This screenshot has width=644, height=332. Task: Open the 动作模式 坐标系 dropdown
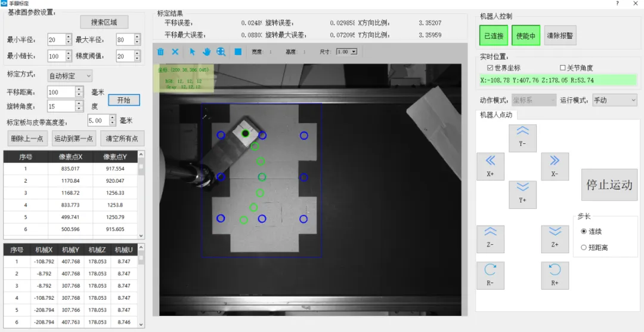[534, 100]
